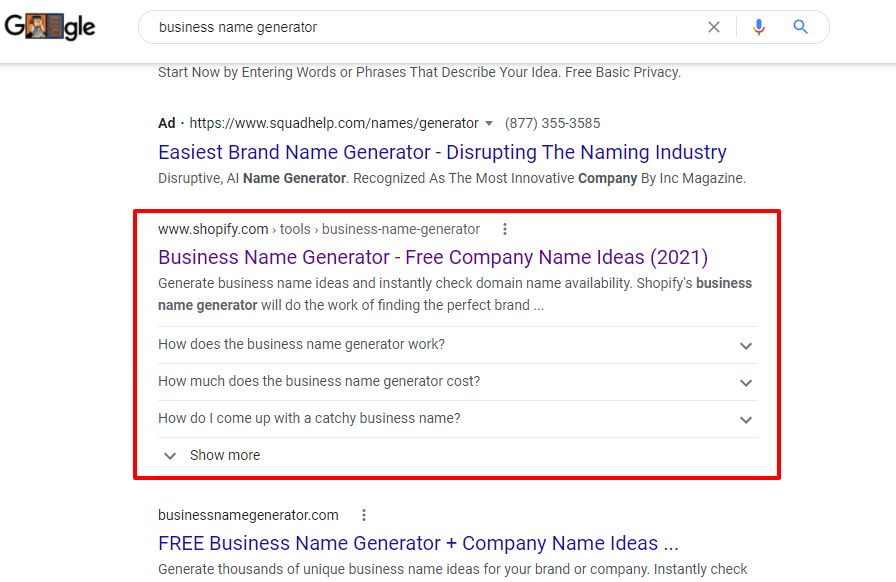This screenshot has width=896, height=582.
Task: Expand "How much does the business name generator cost?"
Action: click(745, 382)
